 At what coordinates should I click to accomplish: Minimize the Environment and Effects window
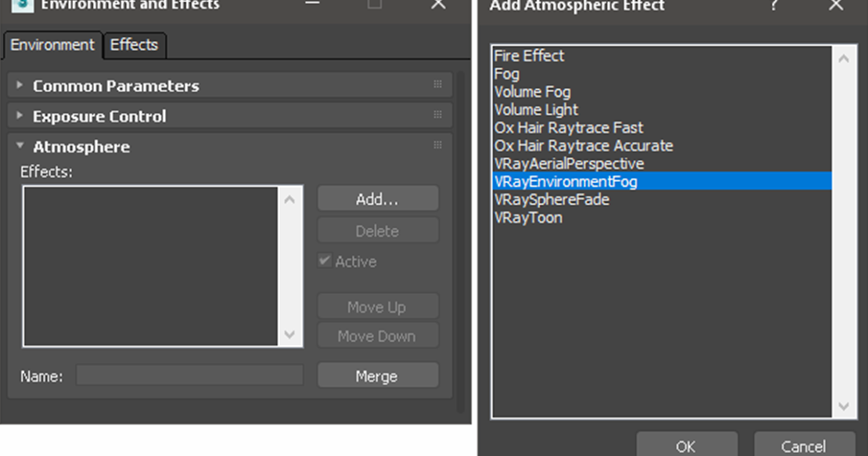pos(311,4)
